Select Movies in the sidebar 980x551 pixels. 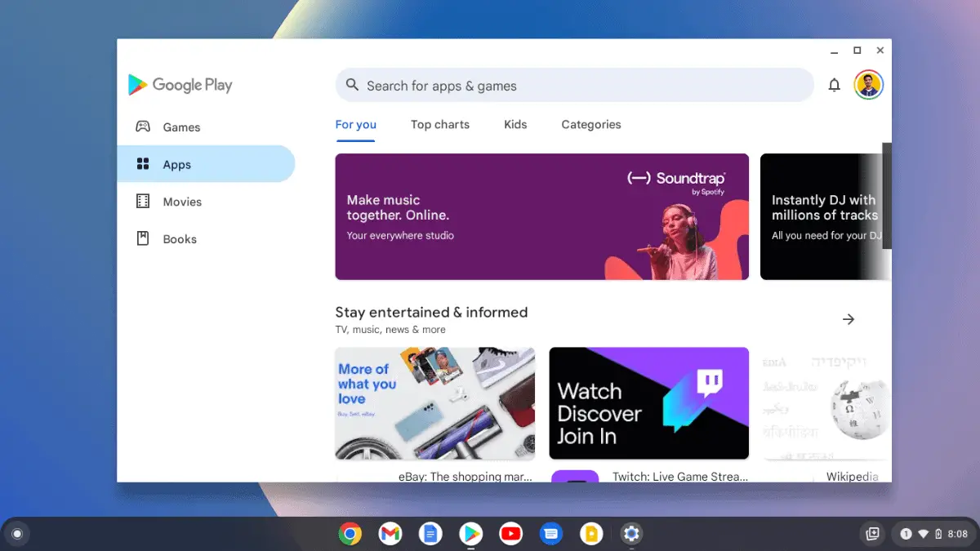point(206,202)
